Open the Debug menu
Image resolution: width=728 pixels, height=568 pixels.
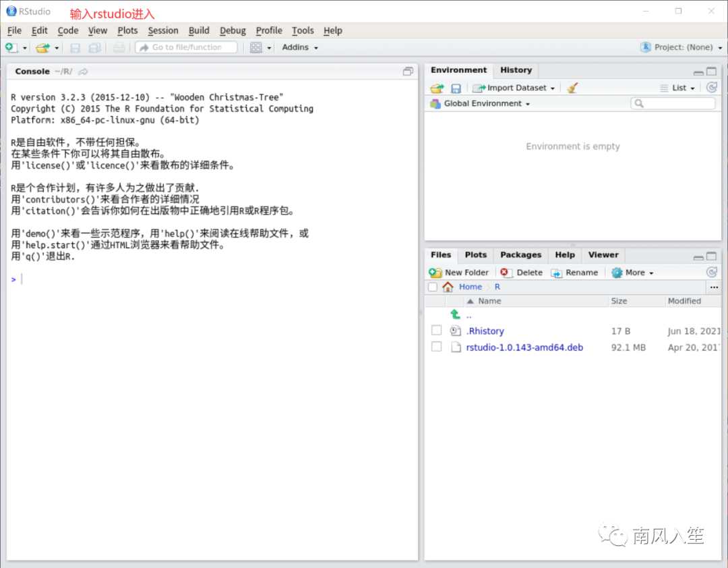click(233, 30)
